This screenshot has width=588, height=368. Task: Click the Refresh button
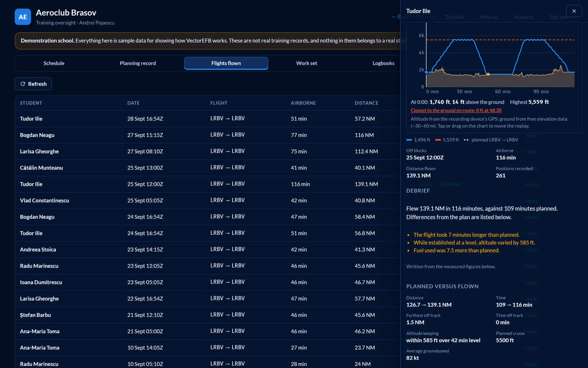(x=33, y=84)
